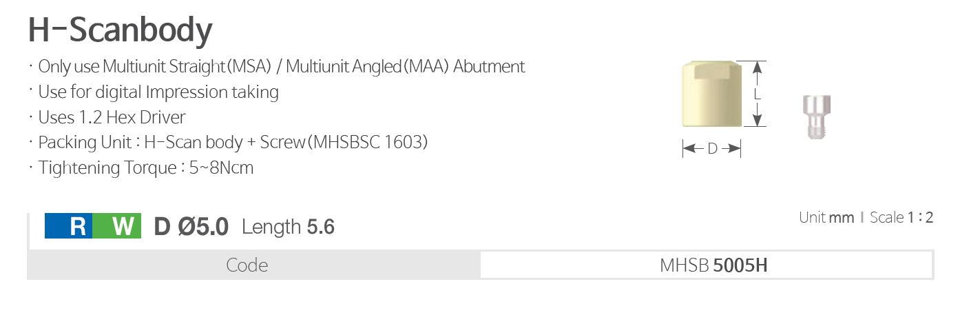
Task: Click the yellow H-Scanbody product image
Action: 712,94
